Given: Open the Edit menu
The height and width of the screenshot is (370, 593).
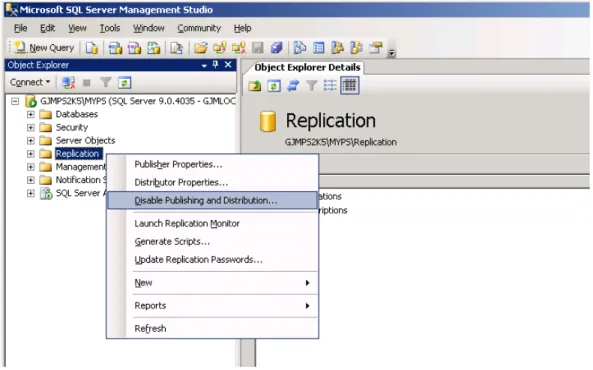Looking at the screenshot, I should [x=48, y=28].
